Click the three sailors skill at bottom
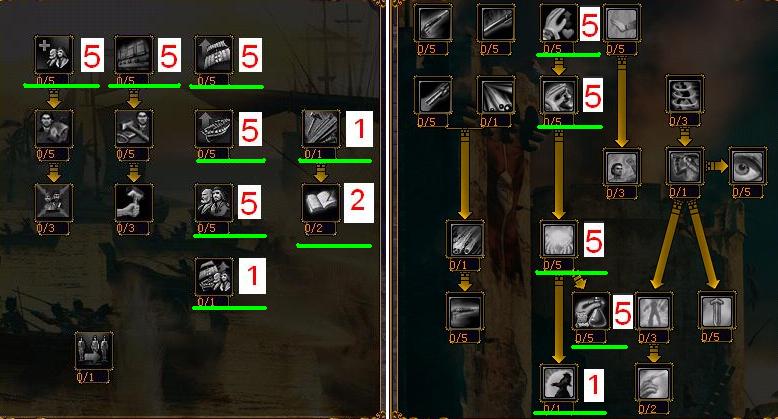This screenshot has width=778, height=419. (94, 351)
